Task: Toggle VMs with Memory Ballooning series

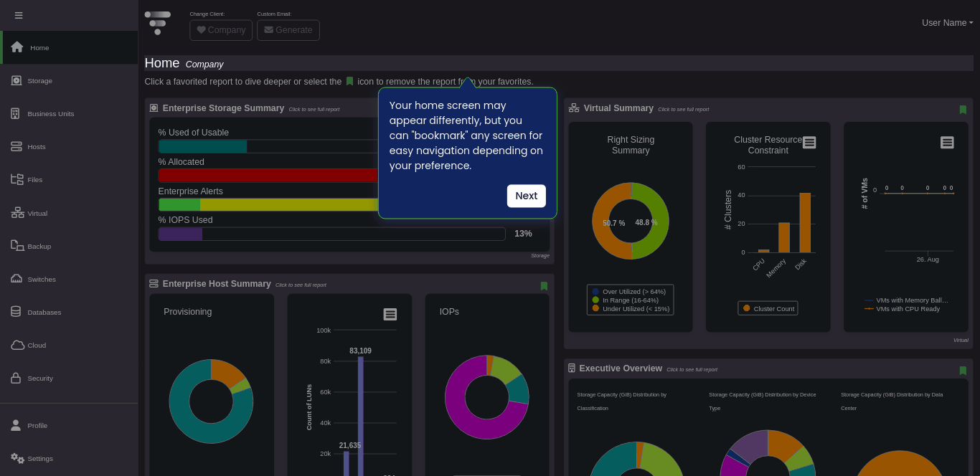Action: pos(907,300)
